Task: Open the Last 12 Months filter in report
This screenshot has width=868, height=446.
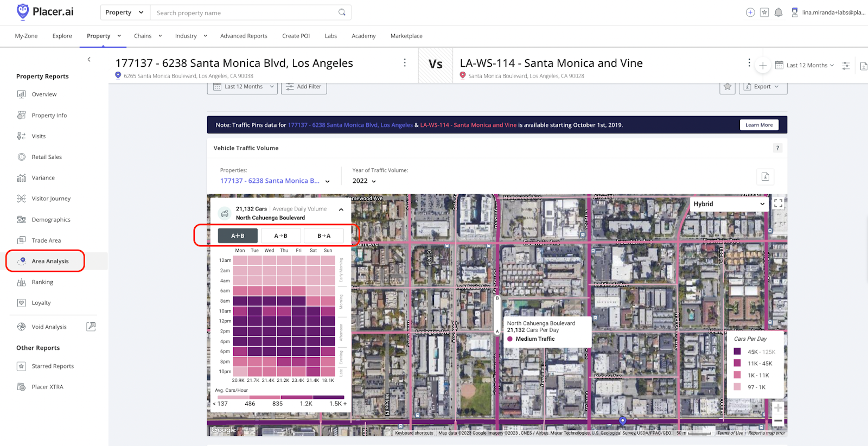Action: pos(243,87)
